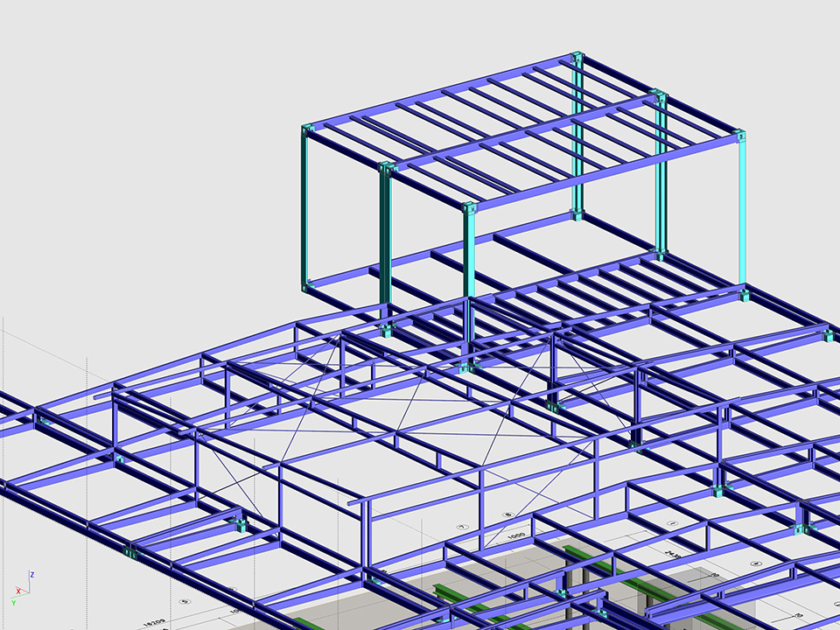The height and width of the screenshot is (630, 840).
Task: Click right top corner joint of raised frame
Action: coord(740,136)
